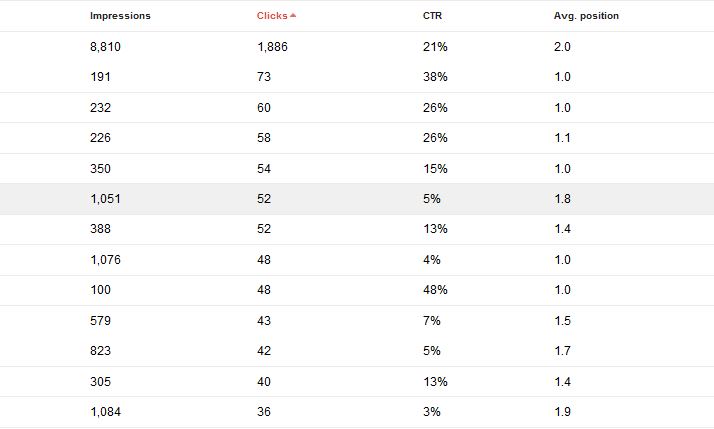The height and width of the screenshot is (429, 714).
Task: Sort by CTR column header
Action: point(432,15)
